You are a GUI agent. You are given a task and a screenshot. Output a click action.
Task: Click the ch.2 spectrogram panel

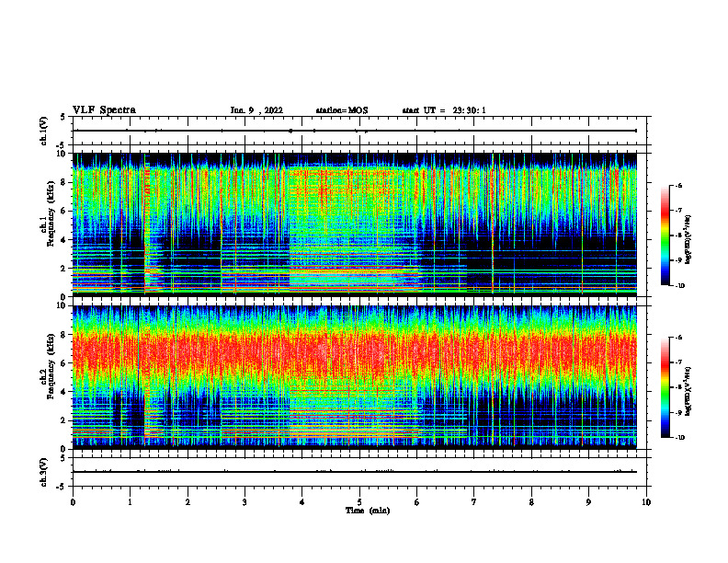(x=355, y=377)
